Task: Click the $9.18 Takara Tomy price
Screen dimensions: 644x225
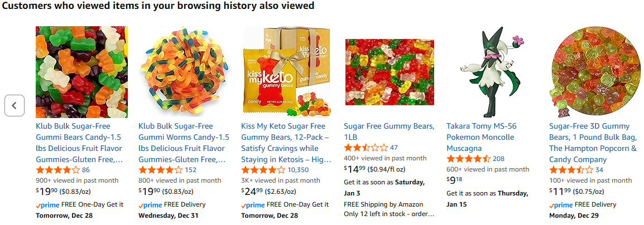Action: coord(455,180)
